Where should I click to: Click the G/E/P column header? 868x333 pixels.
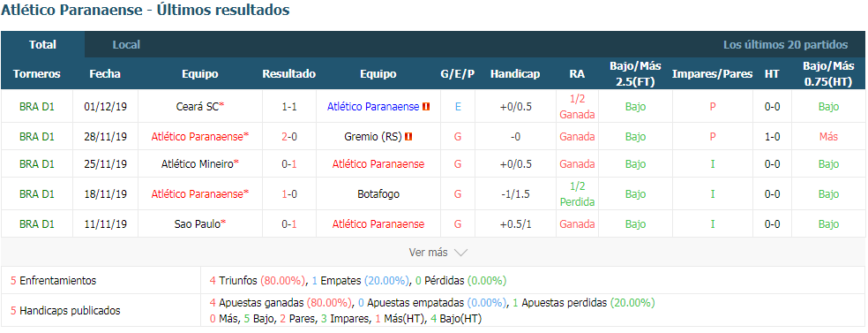457,73
